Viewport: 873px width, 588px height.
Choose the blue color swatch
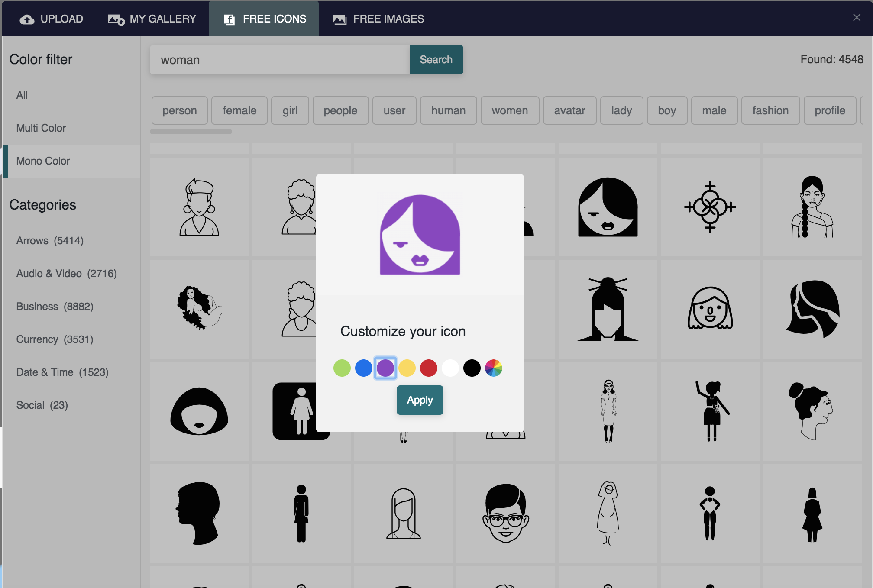pos(364,368)
